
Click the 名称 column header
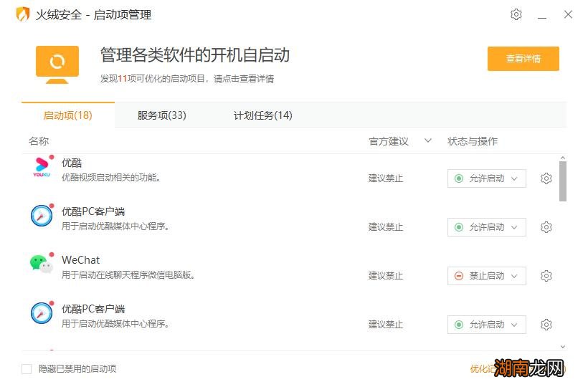(x=39, y=141)
